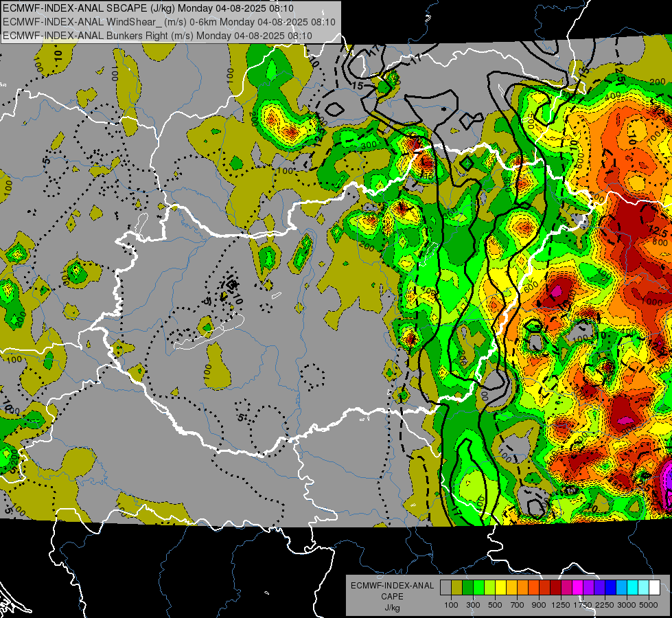This screenshot has height=618, width=672.
Task: Select the white swatch ending the legend
Action: [x=654, y=587]
